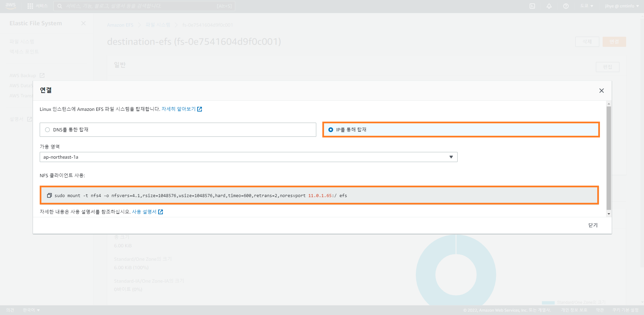The width and height of the screenshot is (644, 315).
Task: Open 의견 feedback in footer
Action: (x=10, y=310)
